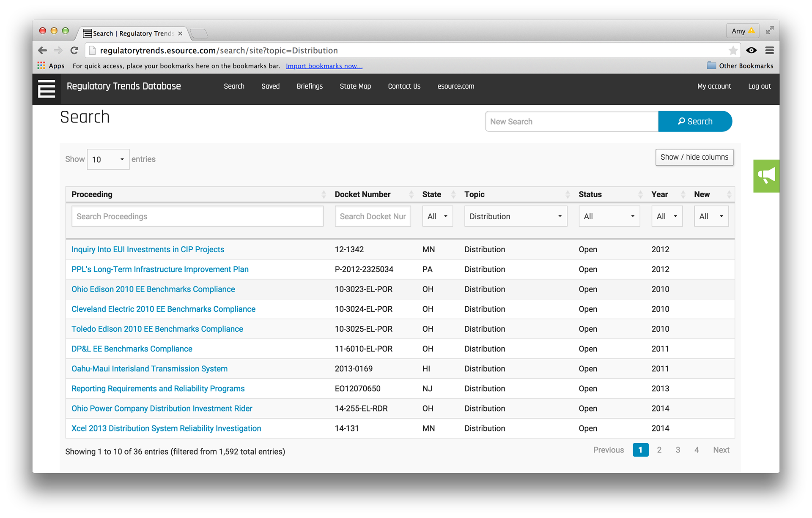Go to the Briefings nav item
Screen dimensions: 812x518
pyautogui.click(x=310, y=86)
